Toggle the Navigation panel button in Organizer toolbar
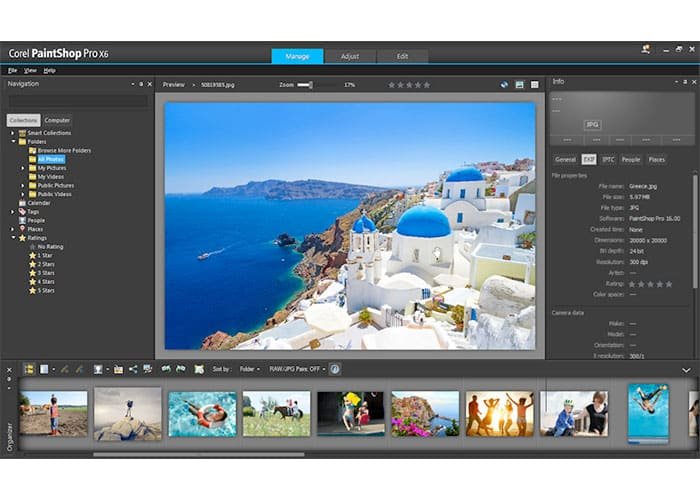 [x=28, y=369]
